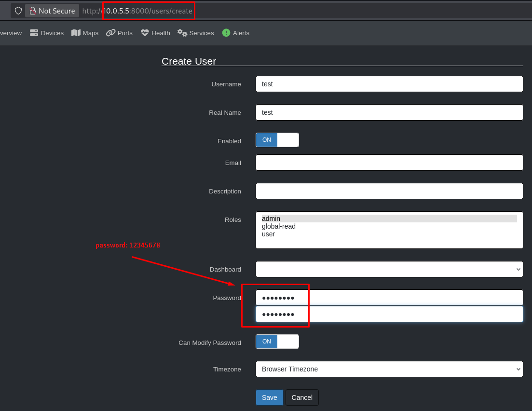
Task: Click the green Alerts status icon
Action: pyautogui.click(x=226, y=33)
